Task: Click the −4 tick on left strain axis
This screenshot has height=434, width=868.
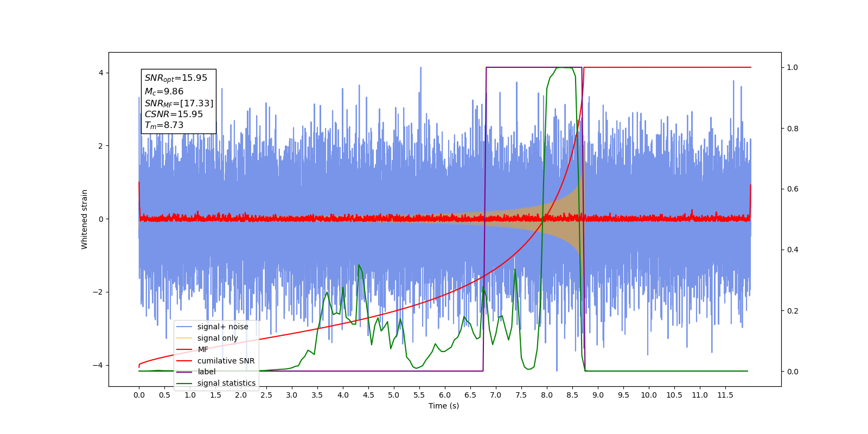Action: tap(98, 365)
